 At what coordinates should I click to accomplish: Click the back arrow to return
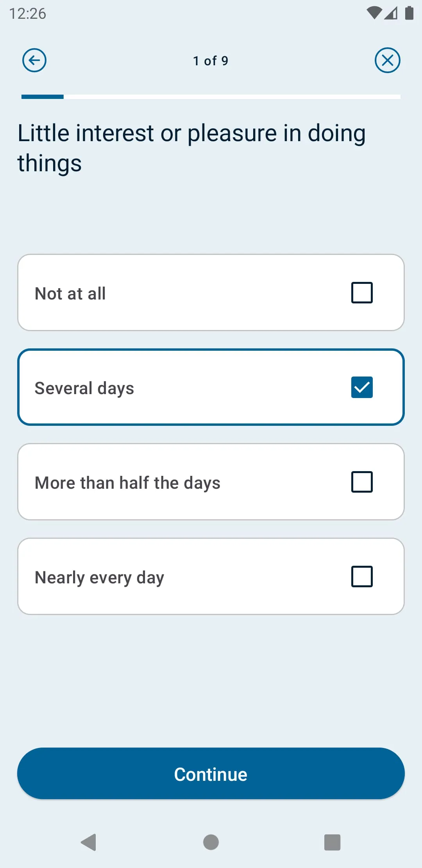click(x=34, y=60)
